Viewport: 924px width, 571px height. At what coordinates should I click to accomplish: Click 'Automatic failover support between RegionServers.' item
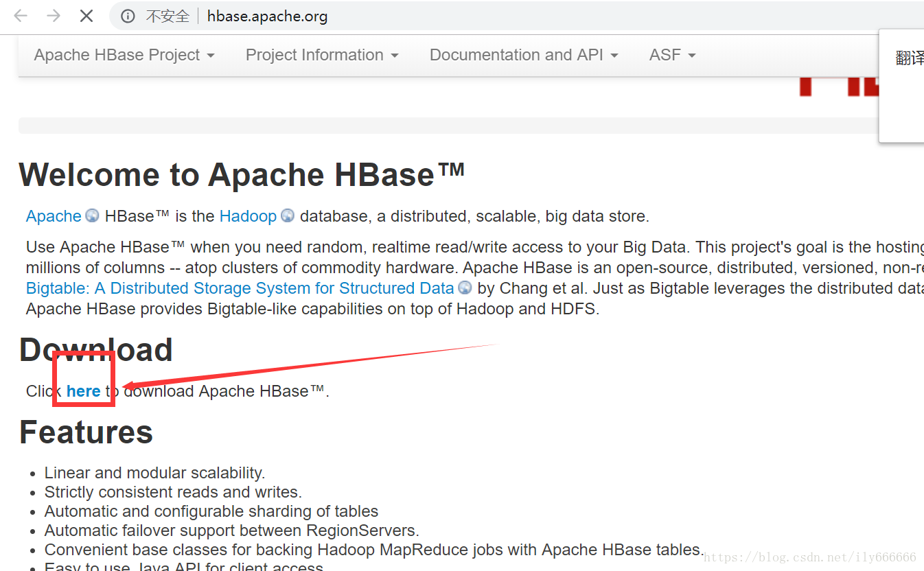point(232,531)
